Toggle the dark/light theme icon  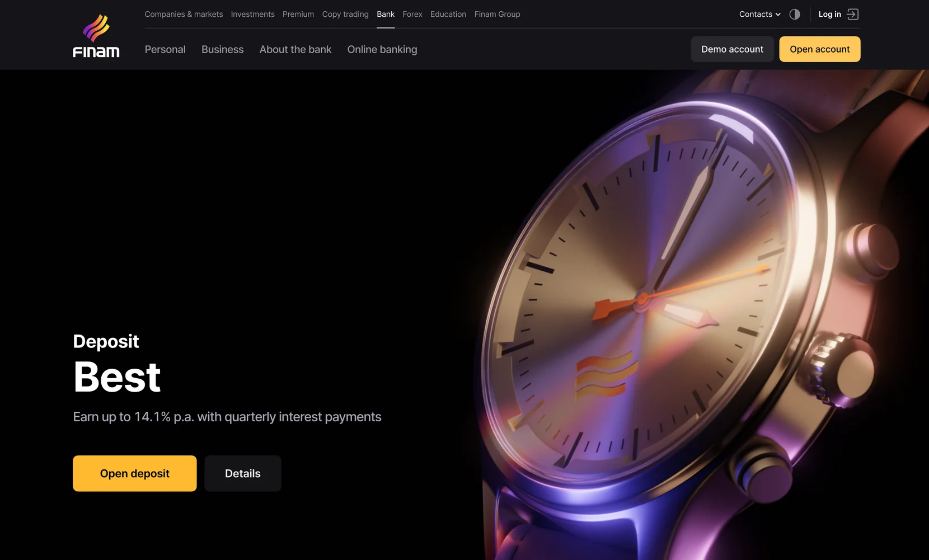795,15
